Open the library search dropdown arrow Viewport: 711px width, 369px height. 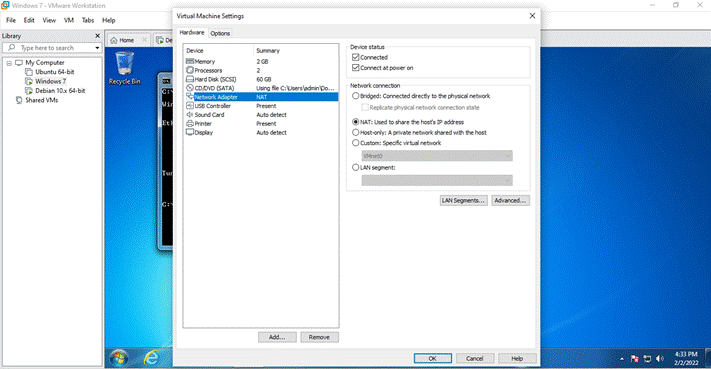tap(97, 48)
